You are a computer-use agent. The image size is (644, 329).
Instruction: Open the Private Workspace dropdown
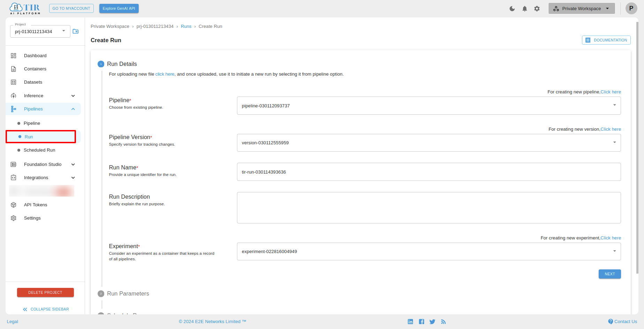point(581,8)
